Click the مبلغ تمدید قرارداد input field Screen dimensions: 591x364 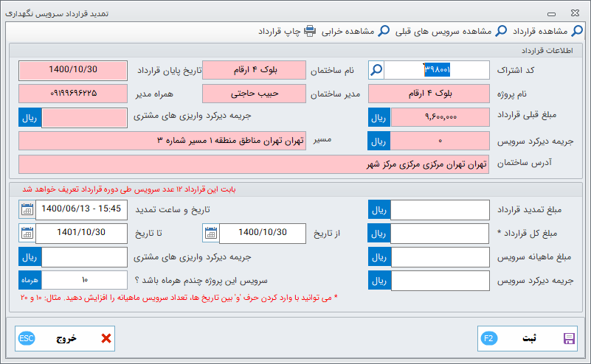440,210
